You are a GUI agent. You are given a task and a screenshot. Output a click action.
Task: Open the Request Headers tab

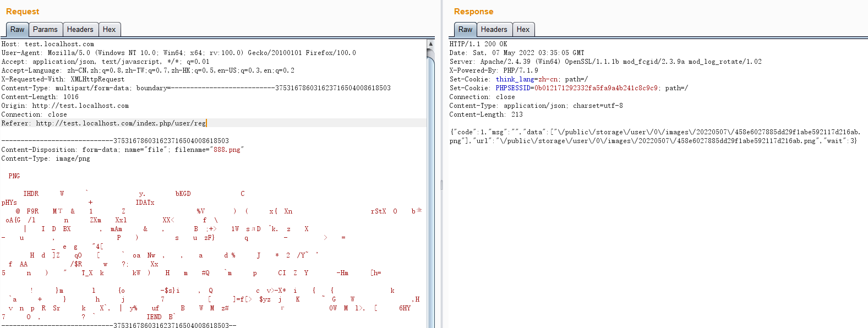point(80,30)
